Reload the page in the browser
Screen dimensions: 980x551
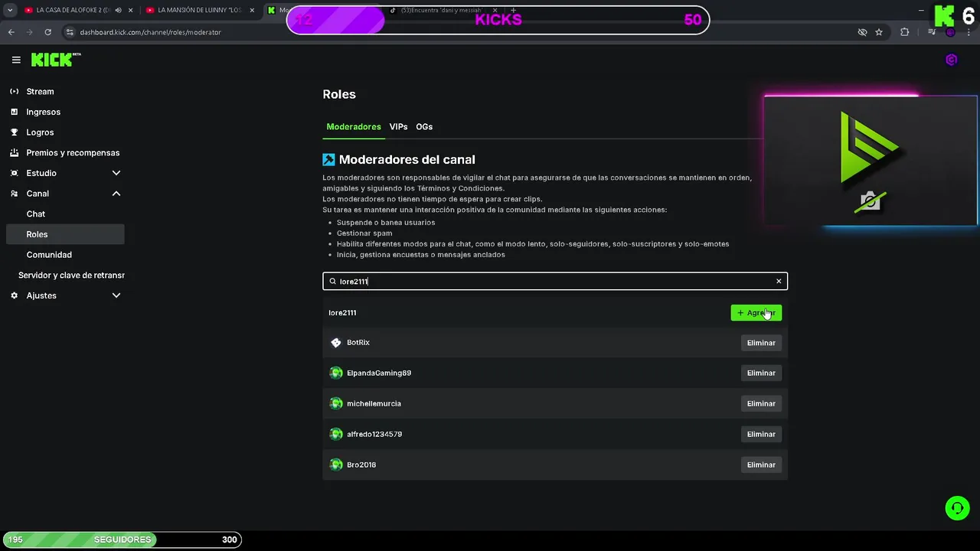(48, 32)
